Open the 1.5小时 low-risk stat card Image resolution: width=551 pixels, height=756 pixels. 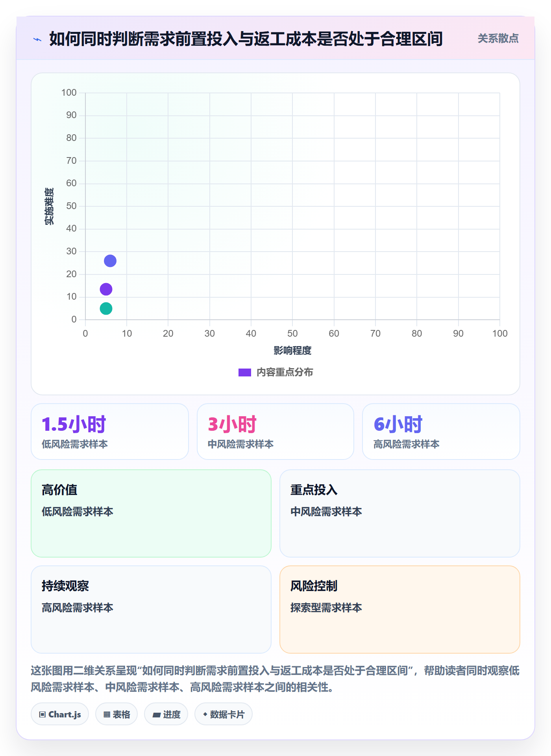click(110, 432)
